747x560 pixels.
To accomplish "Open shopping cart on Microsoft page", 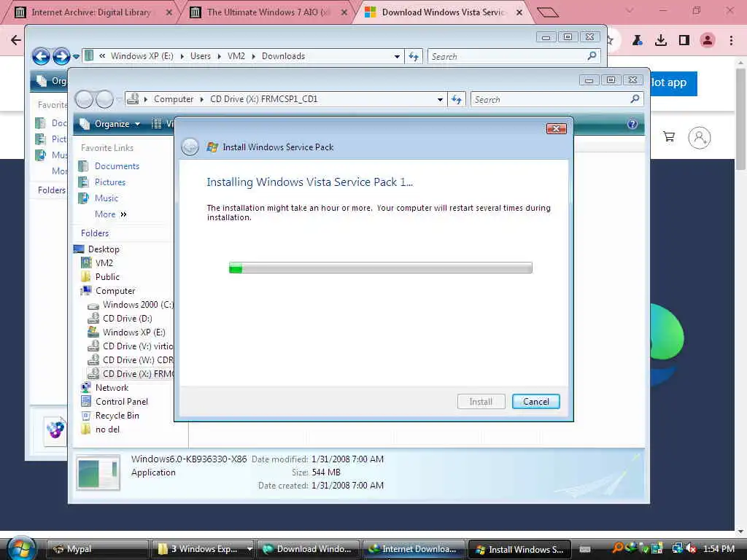I will click(x=669, y=138).
